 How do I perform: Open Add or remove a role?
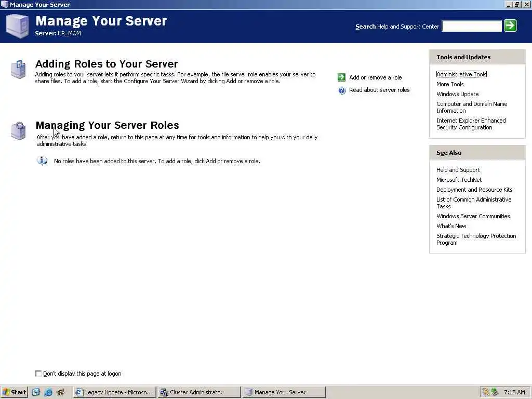375,77
